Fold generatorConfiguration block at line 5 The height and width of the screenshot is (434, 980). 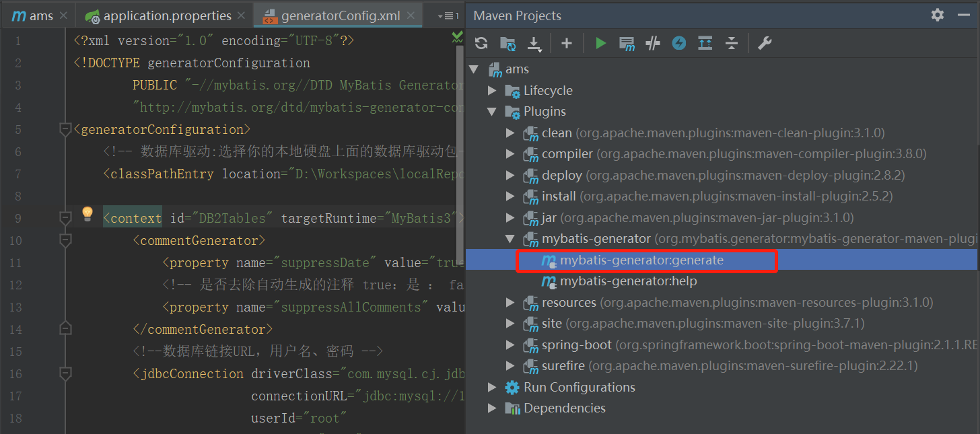pos(65,129)
